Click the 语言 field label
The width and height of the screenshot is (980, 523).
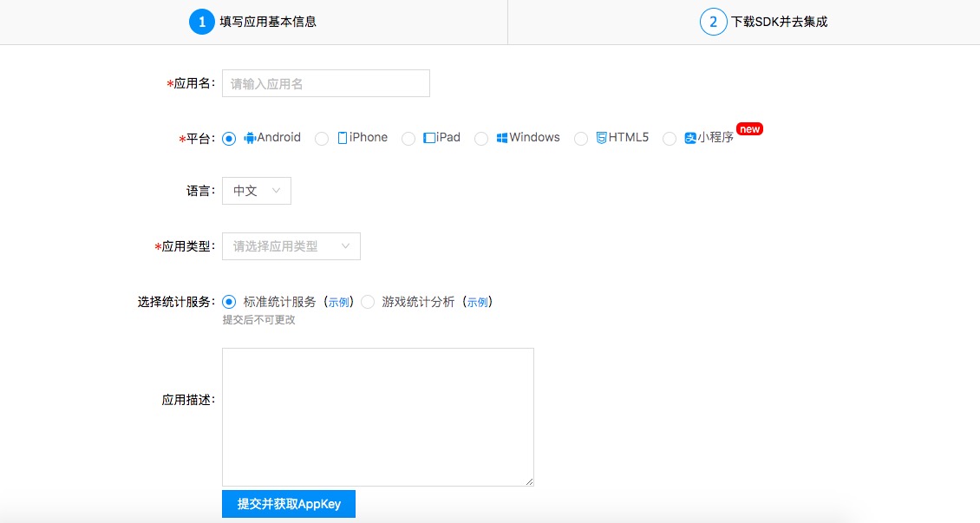click(200, 191)
